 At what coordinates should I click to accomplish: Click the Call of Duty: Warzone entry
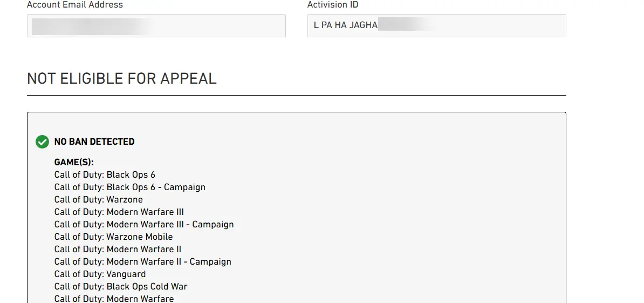(x=99, y=199)
